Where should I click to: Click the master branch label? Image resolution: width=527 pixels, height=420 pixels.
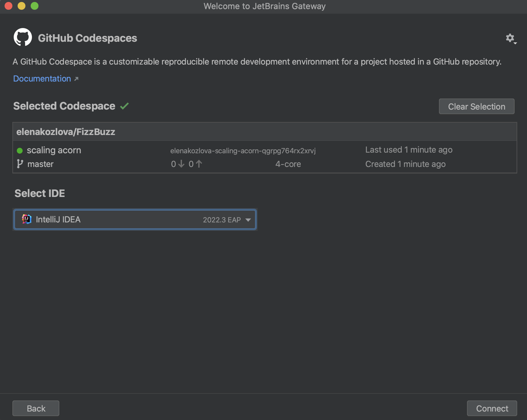tap(40, 164)
